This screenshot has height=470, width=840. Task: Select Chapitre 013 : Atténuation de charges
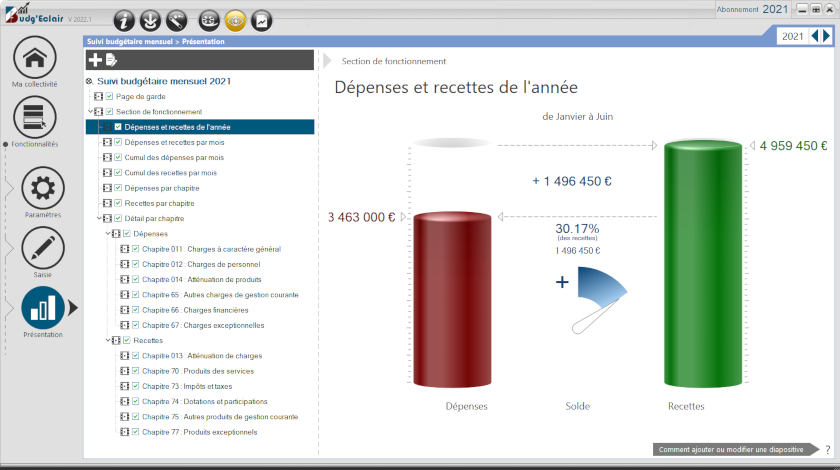pos(202,356)
